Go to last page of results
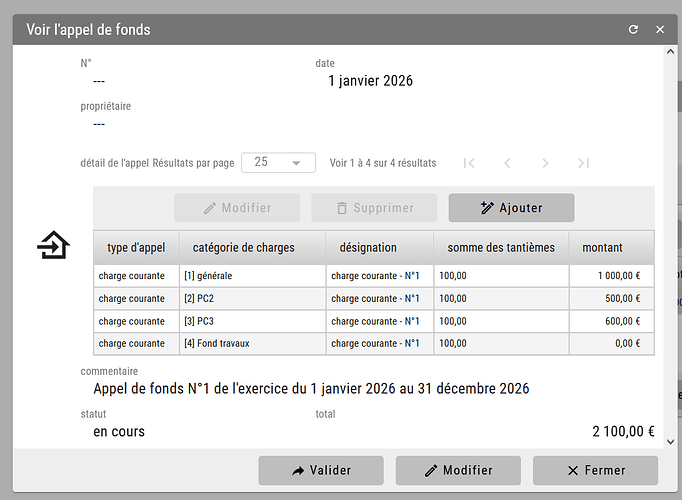 tap(583, 163)
